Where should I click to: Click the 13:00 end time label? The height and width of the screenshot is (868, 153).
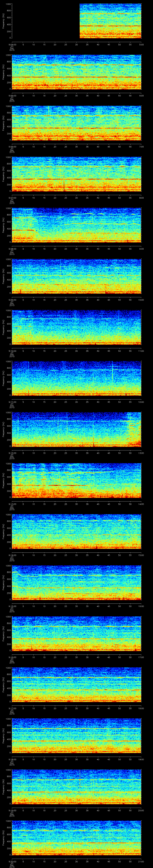[141, 453]
